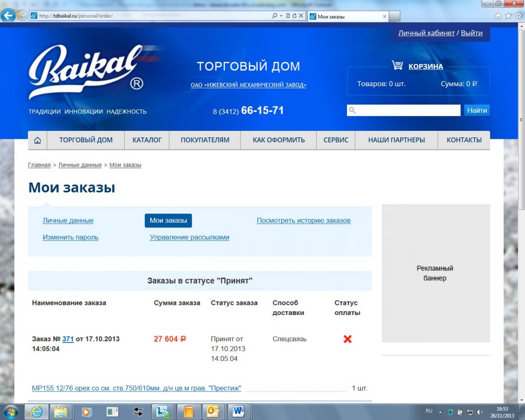Open the RU input language selector
Viewport: 525px width, 420px height.
(429, 412)
